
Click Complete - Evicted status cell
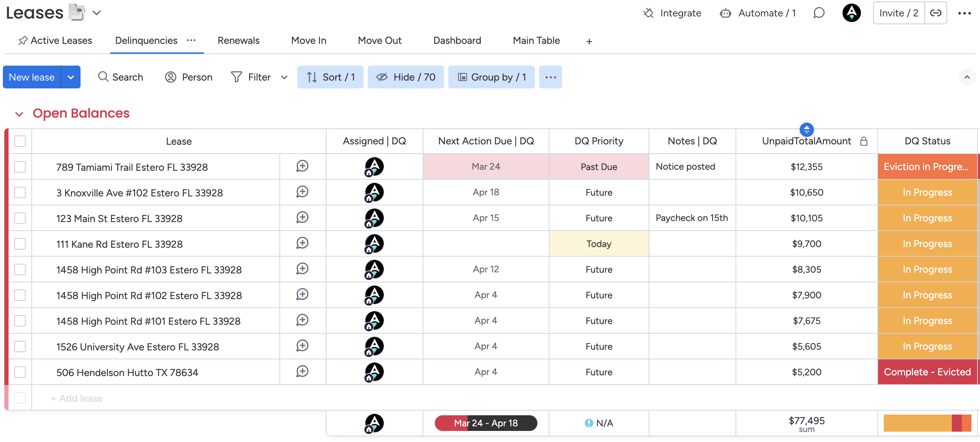(x=927, y=372)
